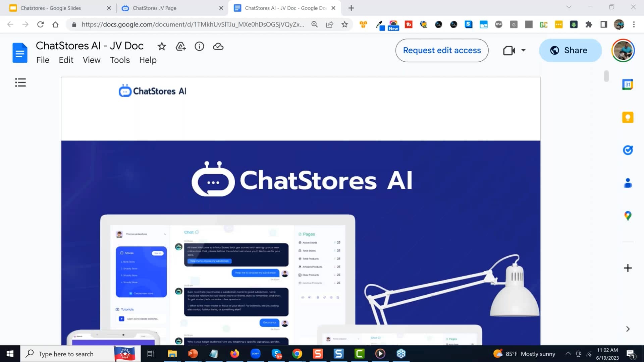This screenshot has height=362, width=644.
Task: Launch Firefox from the taskbar
Action: click(x=235, y=354)
